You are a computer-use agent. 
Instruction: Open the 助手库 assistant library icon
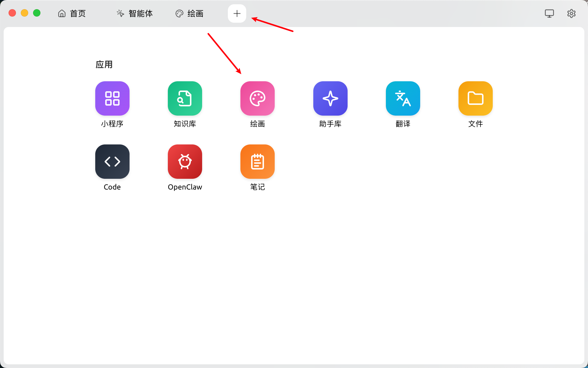330,98
